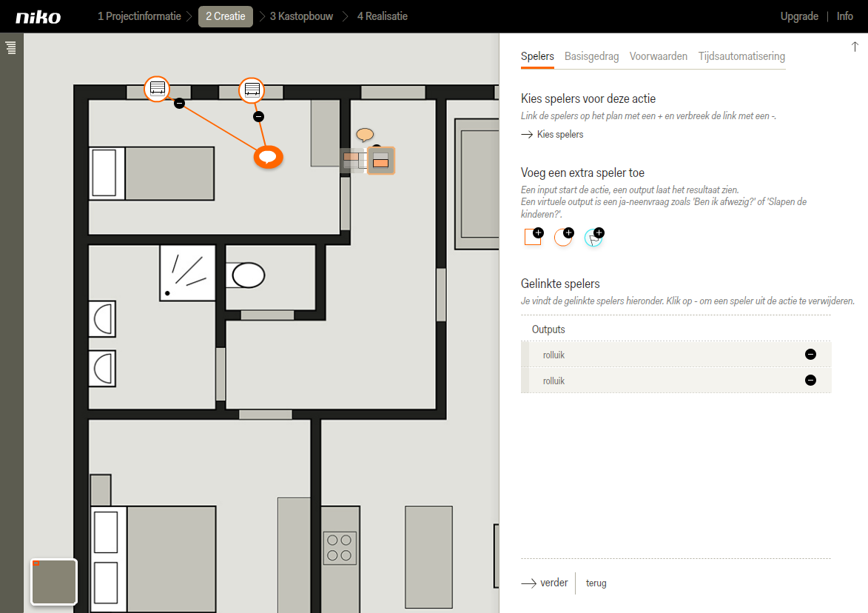Click the Voeg een extra speler toe heading
The width and height of the screenshot is (868, 613).
pyautogui.click(x=582, y=173)
